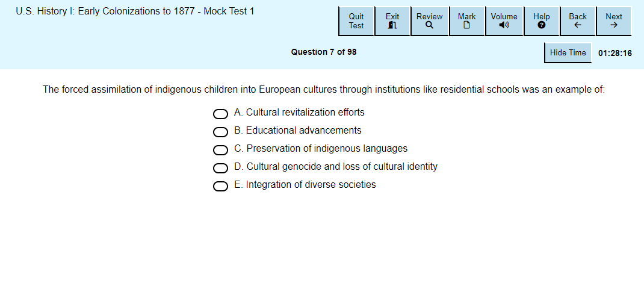The height and width of the screenshot is (301, 644).
Task: Mark this question for later
Action: tap(466, 21)
